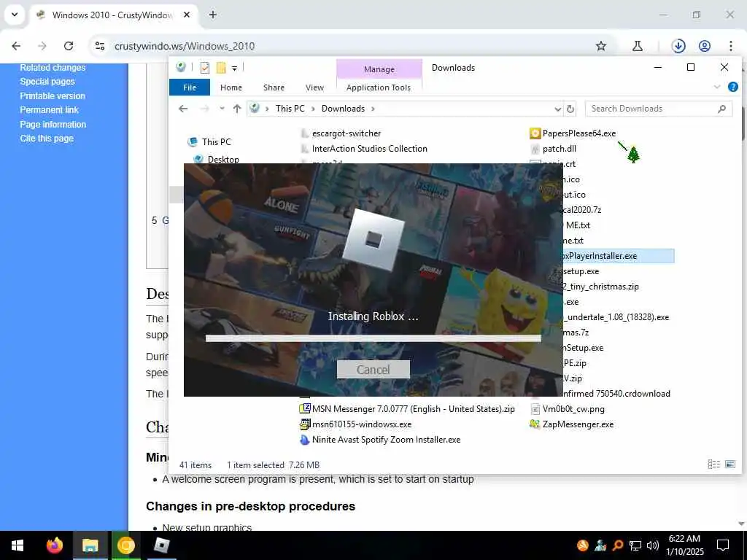Click the ZapMessenger.exe file icon

pyautogui.click(x=535, y=424)
